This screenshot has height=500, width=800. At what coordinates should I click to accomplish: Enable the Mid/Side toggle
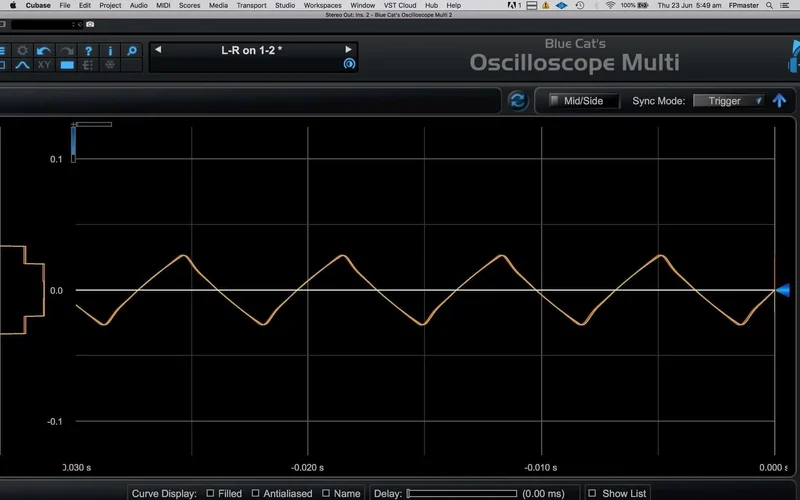555,101
